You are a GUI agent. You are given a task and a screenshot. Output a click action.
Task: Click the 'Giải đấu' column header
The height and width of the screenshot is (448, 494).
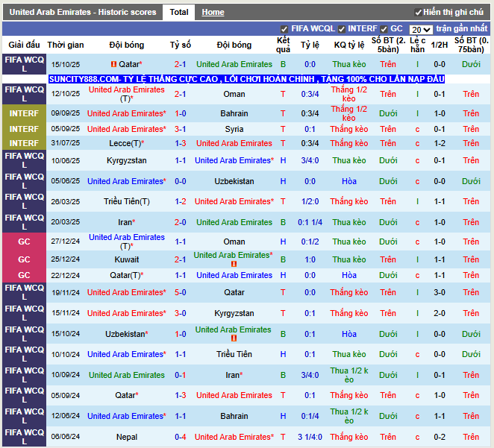24,45
